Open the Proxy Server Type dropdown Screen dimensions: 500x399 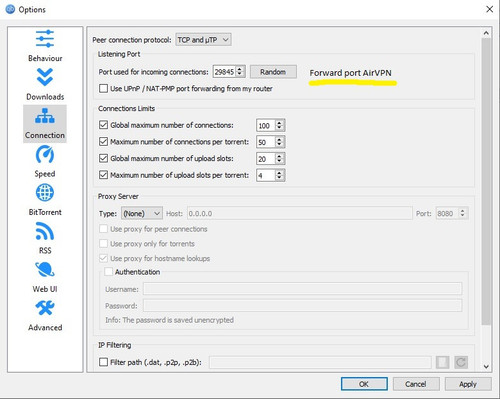(x=142, y=213)
